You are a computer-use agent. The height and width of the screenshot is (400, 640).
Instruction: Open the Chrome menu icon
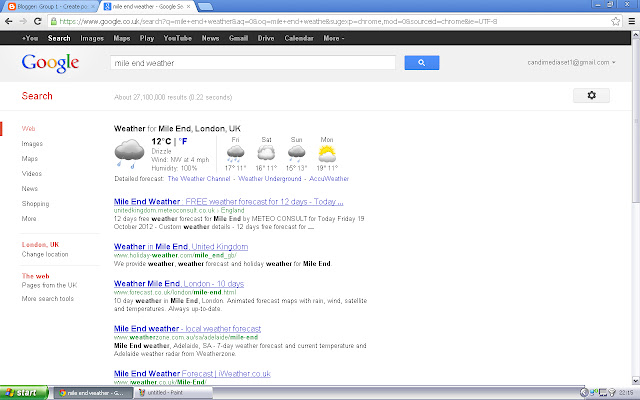[631, 21]
